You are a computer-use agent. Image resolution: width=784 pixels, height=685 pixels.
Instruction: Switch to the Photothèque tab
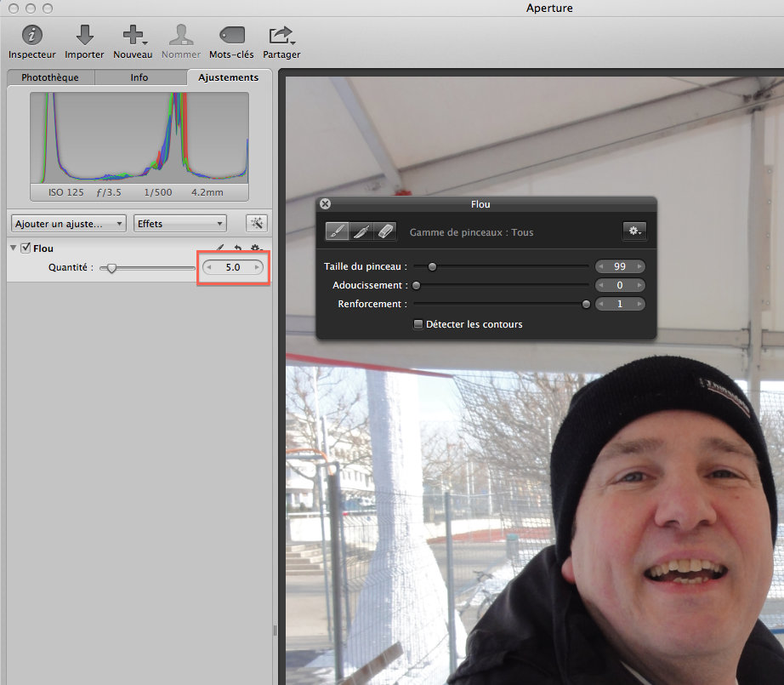[50, 77]
